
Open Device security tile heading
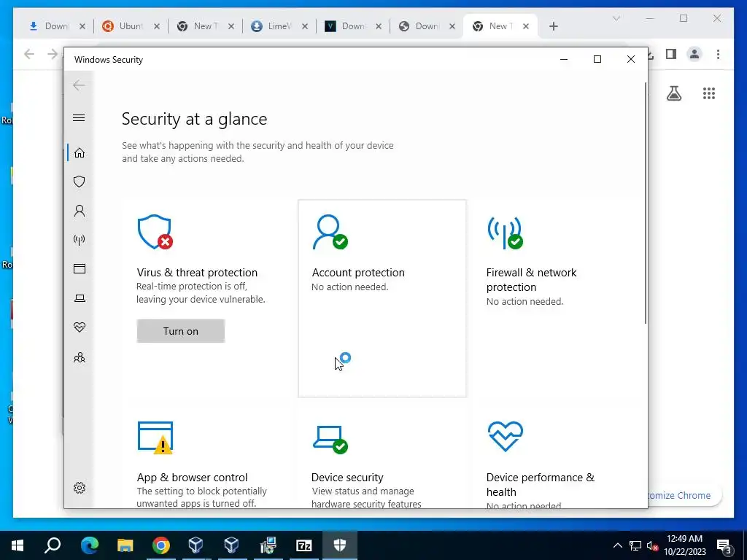(x=347, y=477)
